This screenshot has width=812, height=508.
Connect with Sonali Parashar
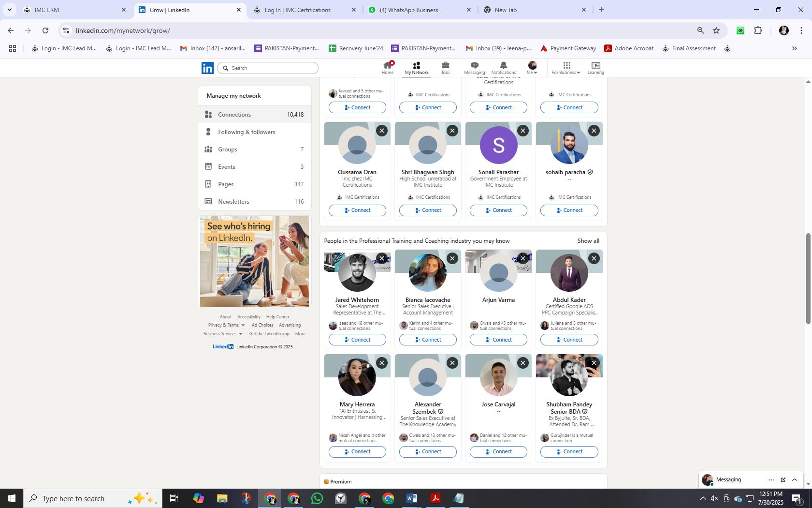point(498,210)
